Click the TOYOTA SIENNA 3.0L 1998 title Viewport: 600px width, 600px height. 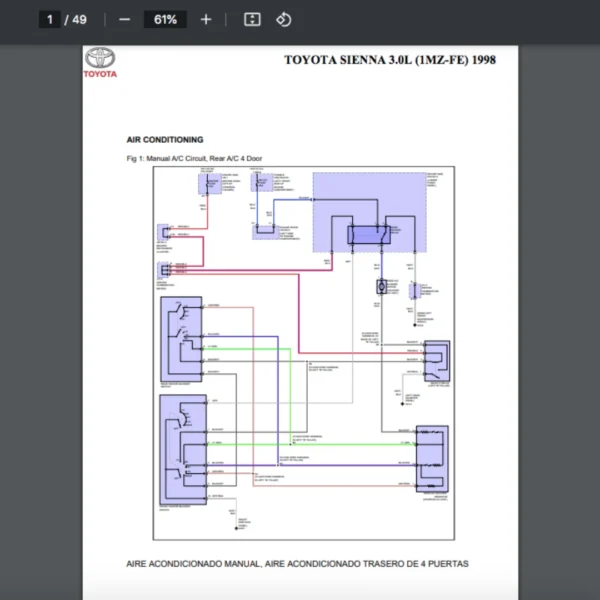tap(389, 60)
